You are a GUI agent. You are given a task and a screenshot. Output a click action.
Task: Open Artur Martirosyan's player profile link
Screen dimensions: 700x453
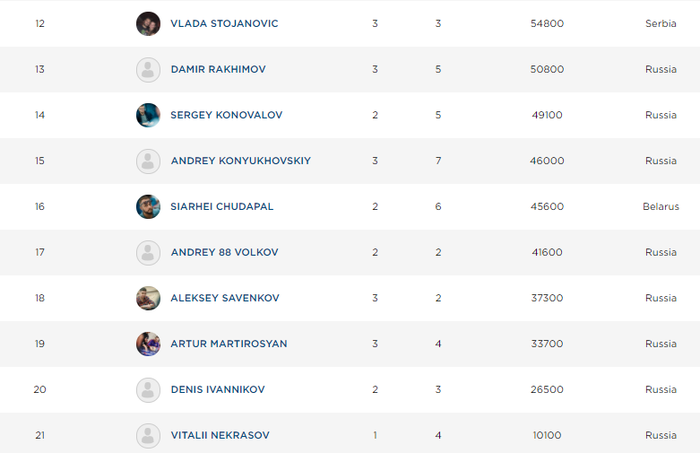(x=229, y=344)
